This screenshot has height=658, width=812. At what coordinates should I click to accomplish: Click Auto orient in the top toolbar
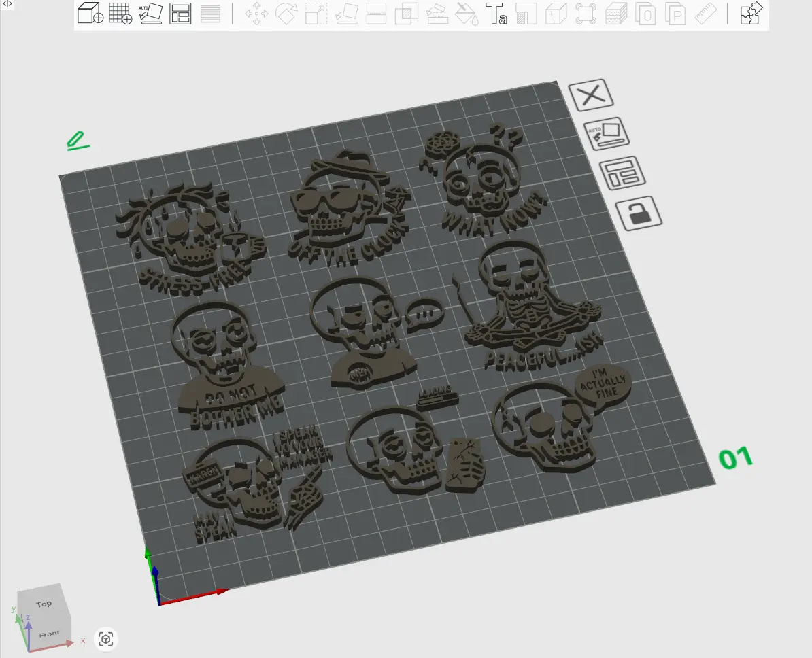[x=151, y=14]
